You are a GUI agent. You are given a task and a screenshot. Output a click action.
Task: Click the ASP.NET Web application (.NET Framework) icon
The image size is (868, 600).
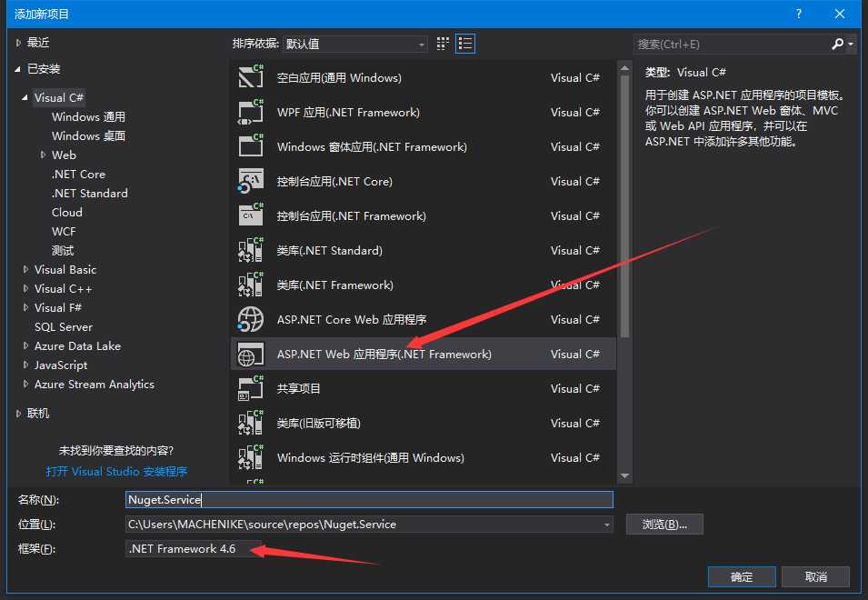coord(251,355)
